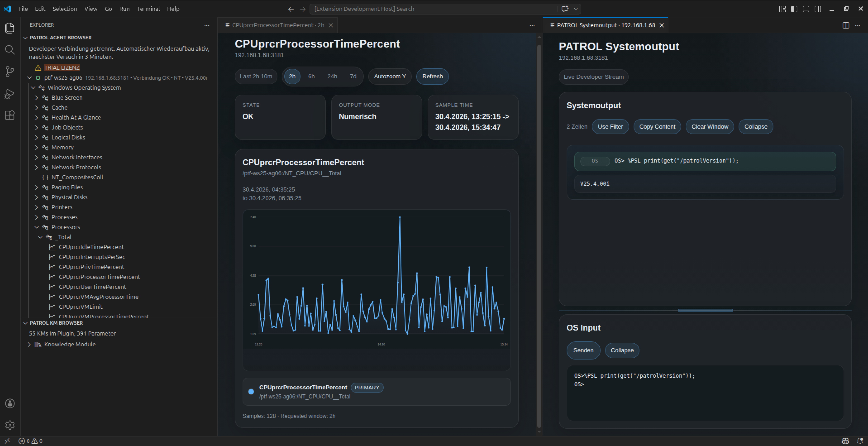The image size is (868, 446).
Task: Open the Copilot status bar icon
Action: (x=845, y=441)
